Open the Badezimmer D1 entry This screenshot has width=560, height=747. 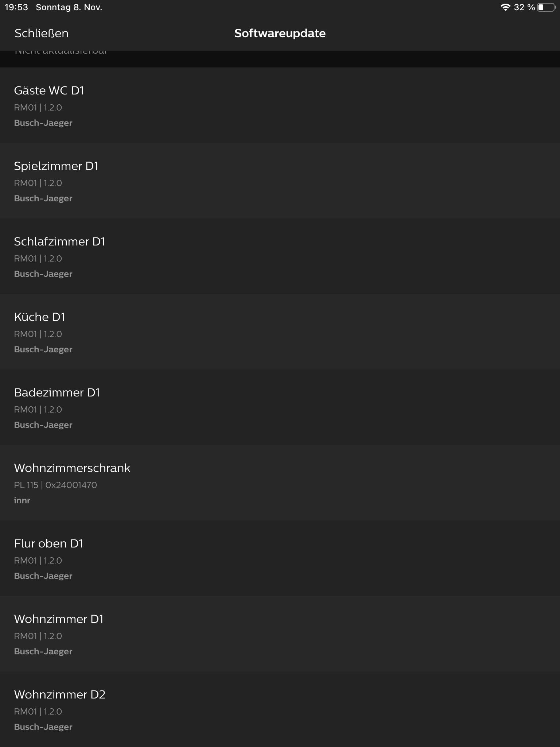pos(280,407)
